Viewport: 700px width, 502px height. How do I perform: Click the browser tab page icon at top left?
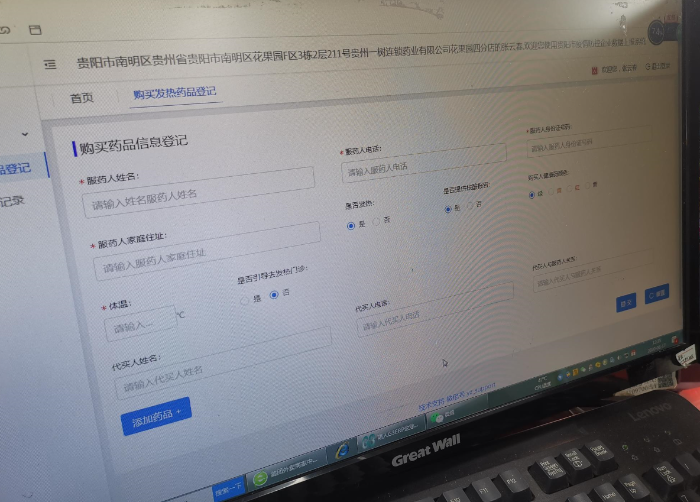[x=35, y=30]
